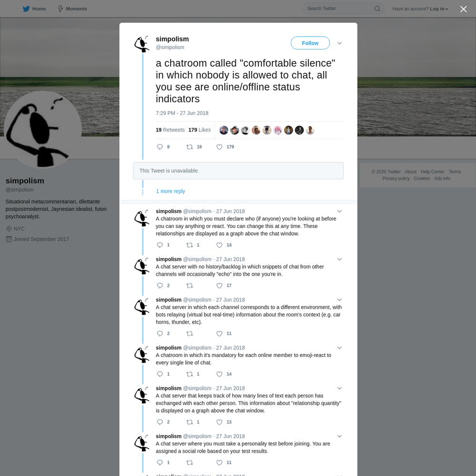Viewport: 476px width, 476px height.
Task: Like the mandatory emoji-react tweet
Action: click(219, 374)
